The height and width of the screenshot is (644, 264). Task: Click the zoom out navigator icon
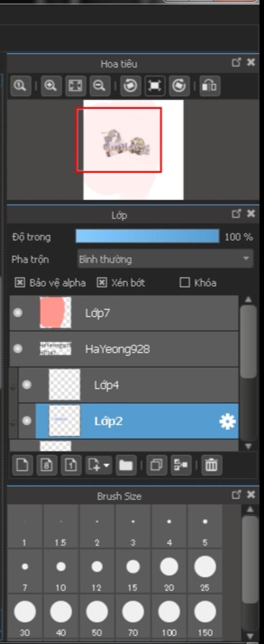[100, 86]
